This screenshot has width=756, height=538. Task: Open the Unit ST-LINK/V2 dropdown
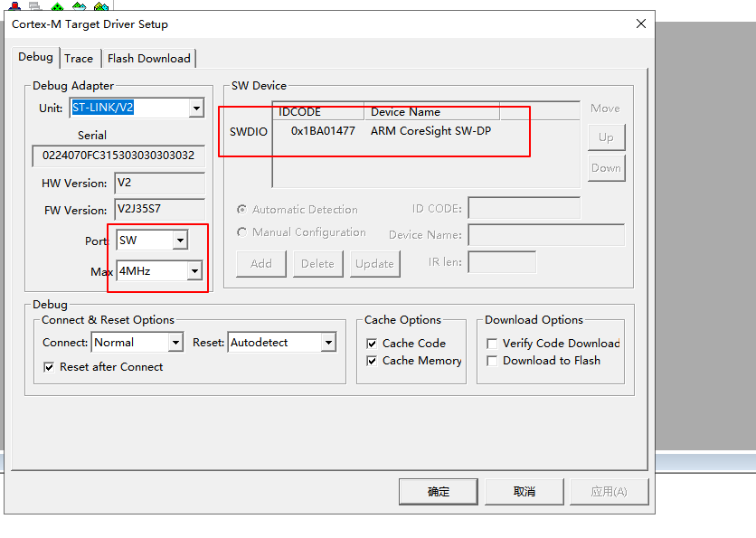(x=196, y=108)
